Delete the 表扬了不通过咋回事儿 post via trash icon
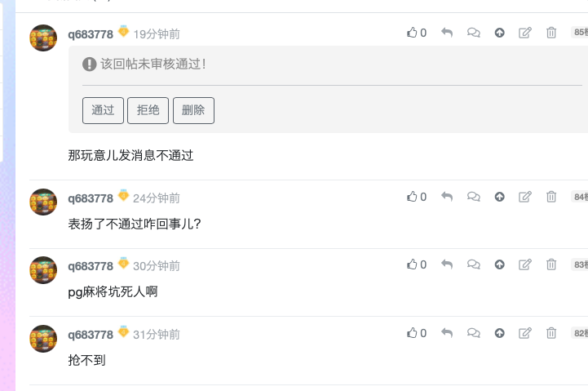Screen dimensions: 588x391 (x=551, y=197)
